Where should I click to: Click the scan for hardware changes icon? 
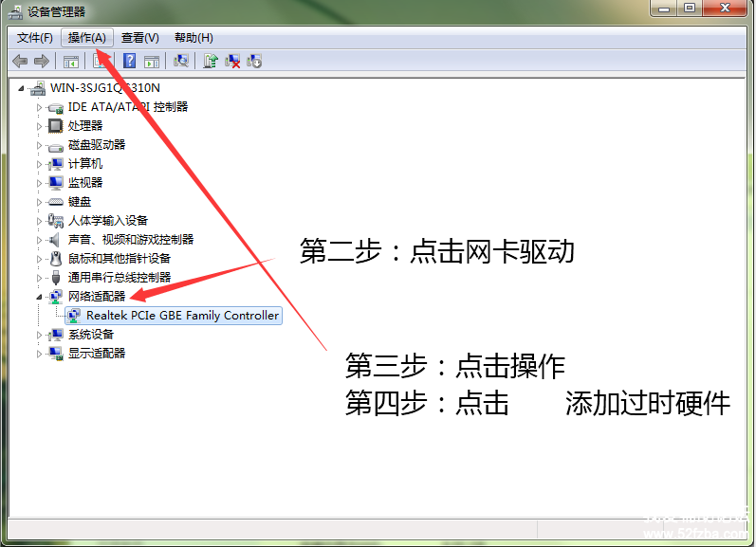181,61
